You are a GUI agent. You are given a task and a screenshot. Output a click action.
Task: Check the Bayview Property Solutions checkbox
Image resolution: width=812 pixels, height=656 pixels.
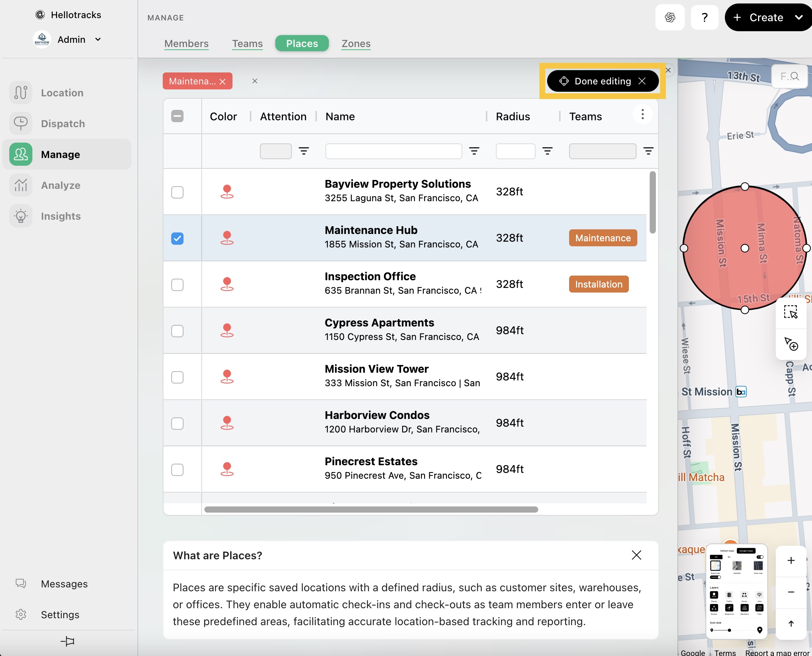click(177, 192)
